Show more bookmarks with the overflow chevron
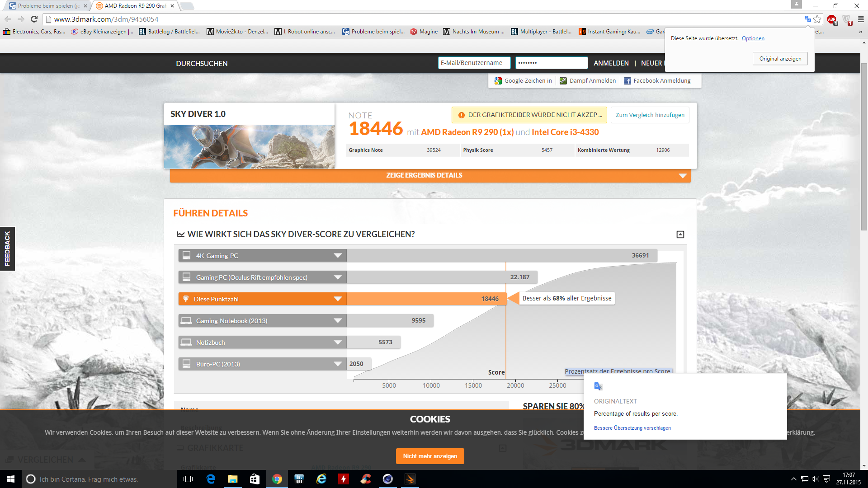The image size is (868, 488). coord(860,32)
